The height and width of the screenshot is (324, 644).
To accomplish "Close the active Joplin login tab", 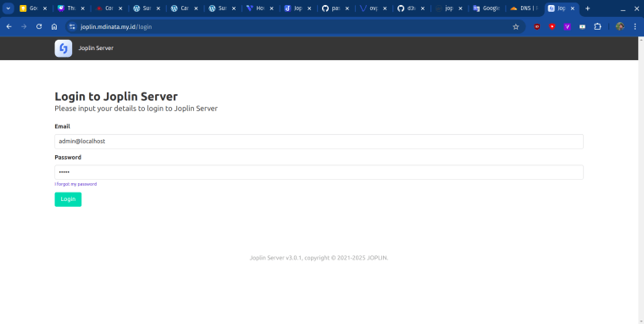I will (573, 8).
